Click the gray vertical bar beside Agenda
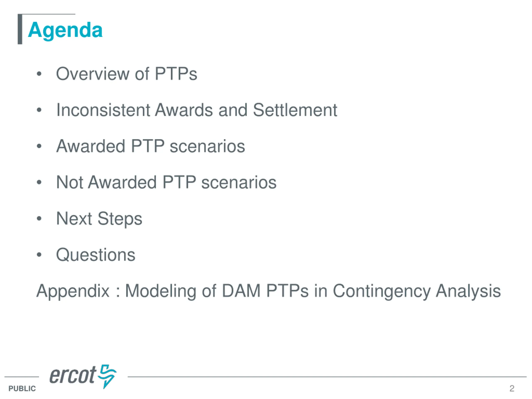This screenshot has width=532, height=399. (x=20, y=29)
